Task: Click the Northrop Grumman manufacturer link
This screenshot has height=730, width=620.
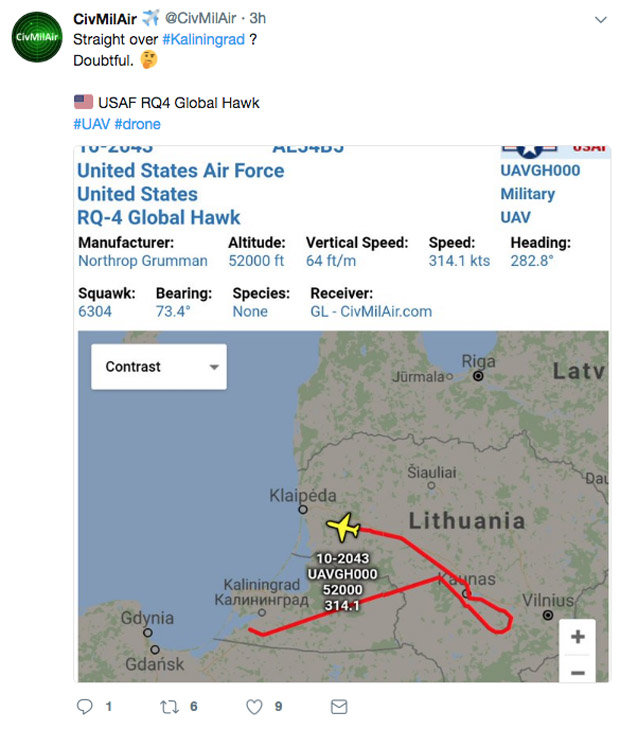Action: point(143,261)
